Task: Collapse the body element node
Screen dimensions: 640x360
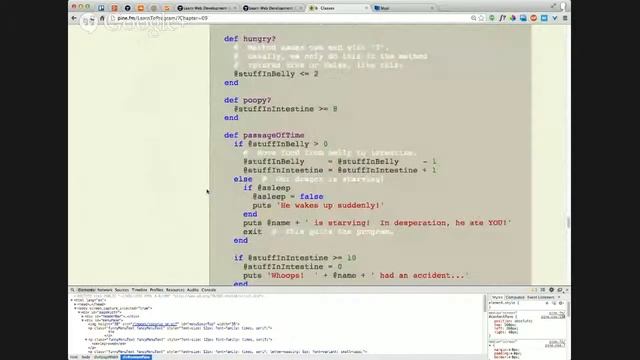Action: point(75,308)
